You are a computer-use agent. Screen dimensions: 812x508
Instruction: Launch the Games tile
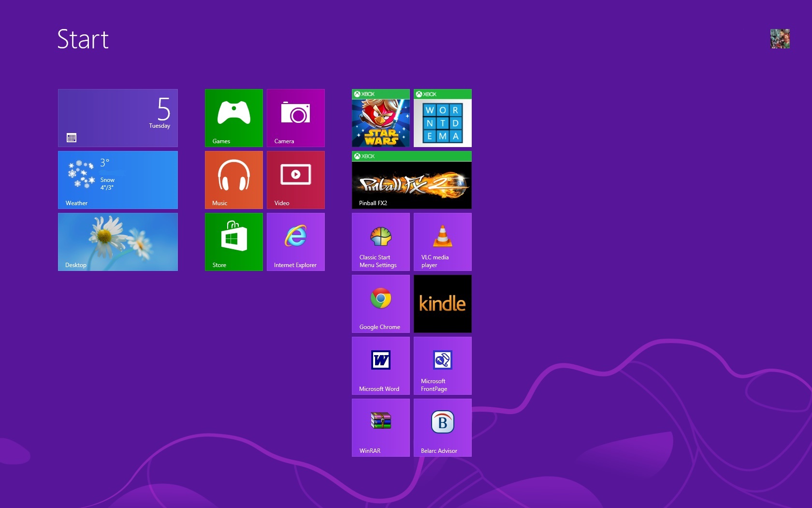[234, 118]
